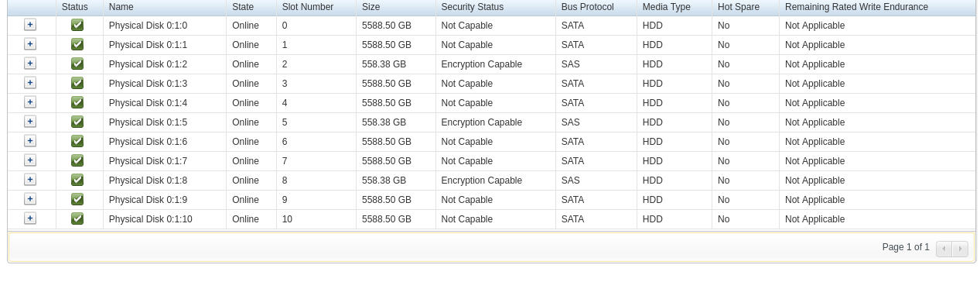Click Encryption Capable for Disk 0:1:8
This screenshot has width=980, height=282.
click(481, 181)
